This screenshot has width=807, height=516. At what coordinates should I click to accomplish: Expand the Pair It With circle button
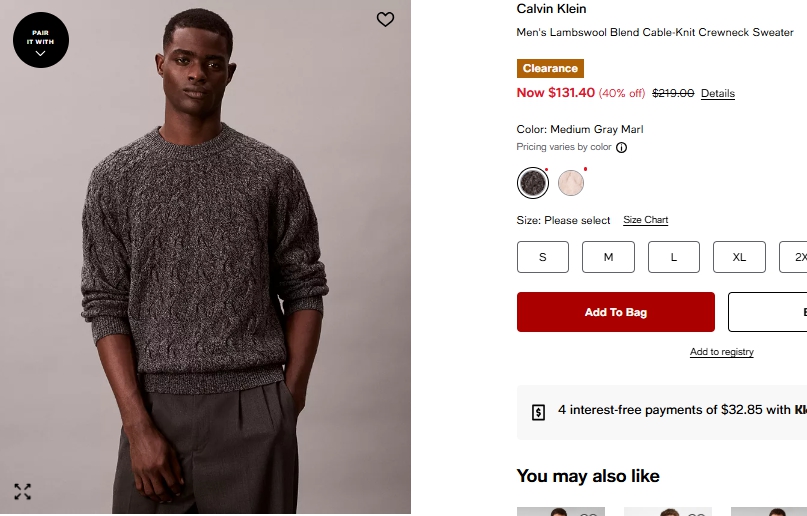[40, 40]
